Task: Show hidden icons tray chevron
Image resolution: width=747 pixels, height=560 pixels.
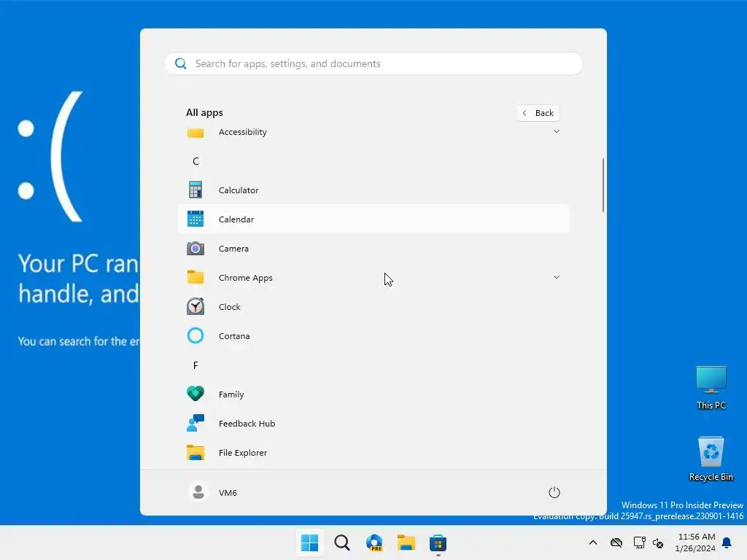Action: pyautogui.click(x=593, y=542)
